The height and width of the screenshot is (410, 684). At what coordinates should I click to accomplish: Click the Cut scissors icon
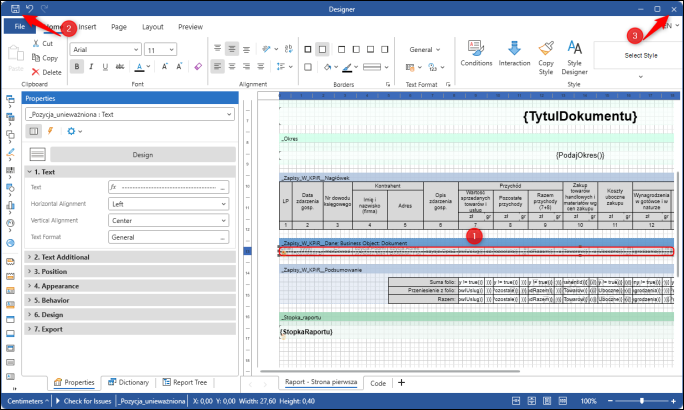click(35, 44)
